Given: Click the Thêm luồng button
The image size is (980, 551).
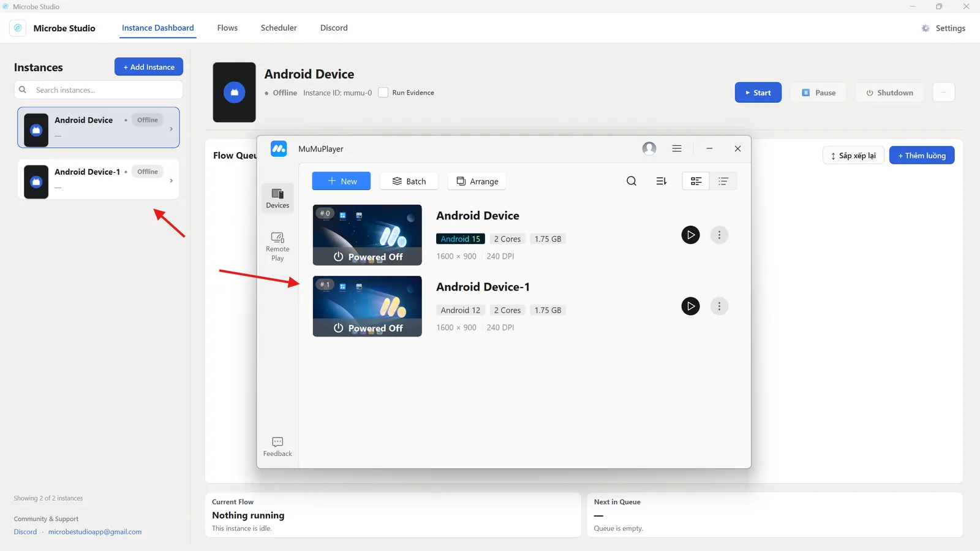Looking at the screenshot, I should [922, 155].
